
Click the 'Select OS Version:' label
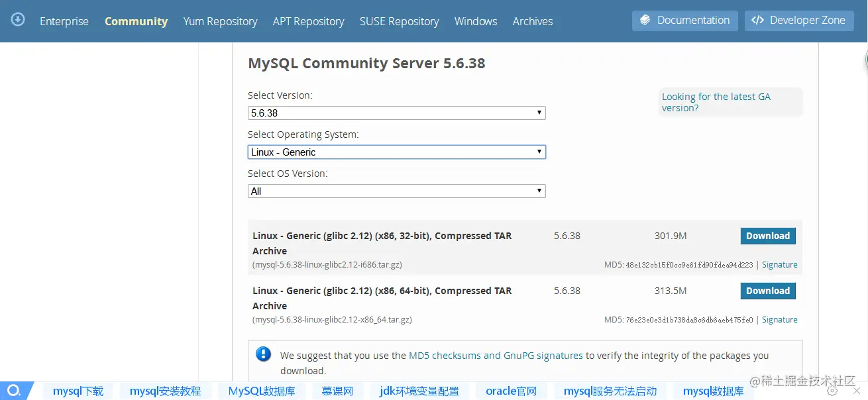coord(288,174)
